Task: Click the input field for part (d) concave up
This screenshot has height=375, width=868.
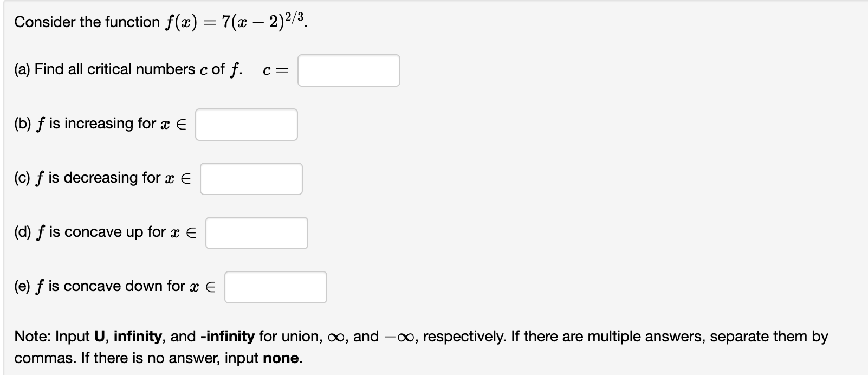Action: click(256, 233)
